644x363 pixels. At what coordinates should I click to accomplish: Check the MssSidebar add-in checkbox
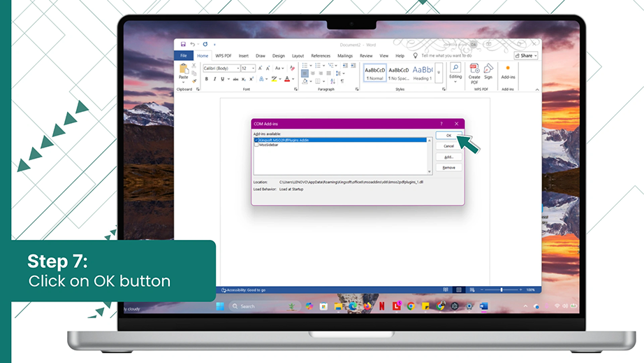point(256,145)
